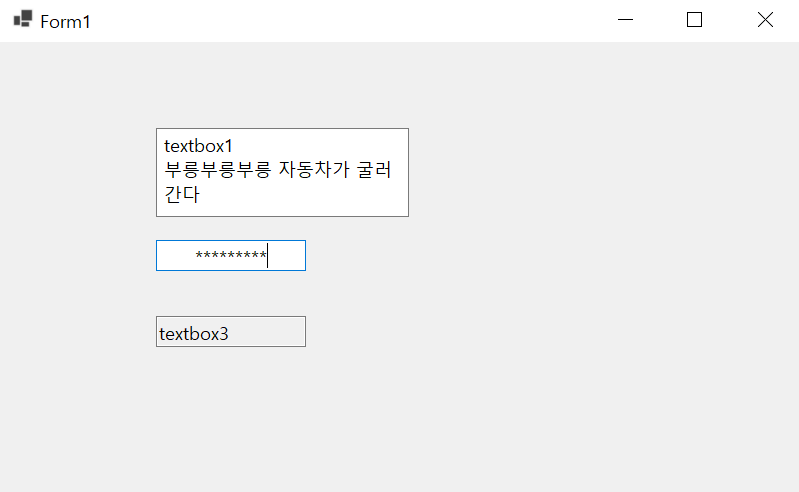Viewport: 799px width, 492px height.
Task: Focus the password field with asterisks
Action: 231,256
